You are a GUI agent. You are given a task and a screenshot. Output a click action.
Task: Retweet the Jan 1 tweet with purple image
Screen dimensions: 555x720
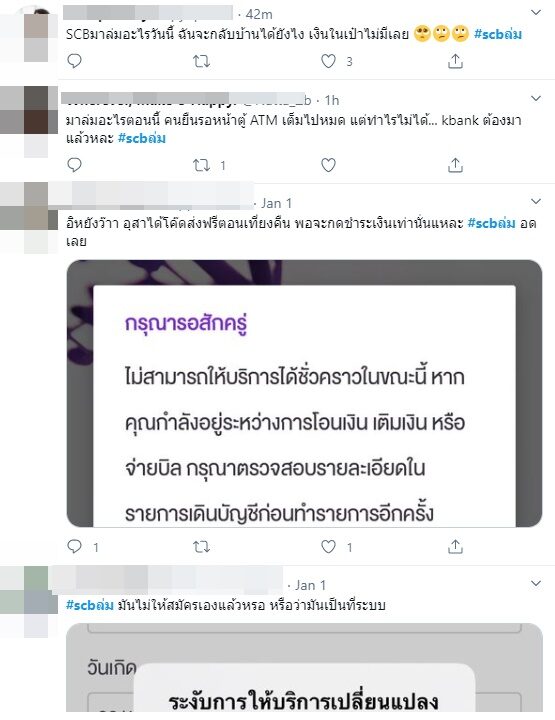[201, 546]
